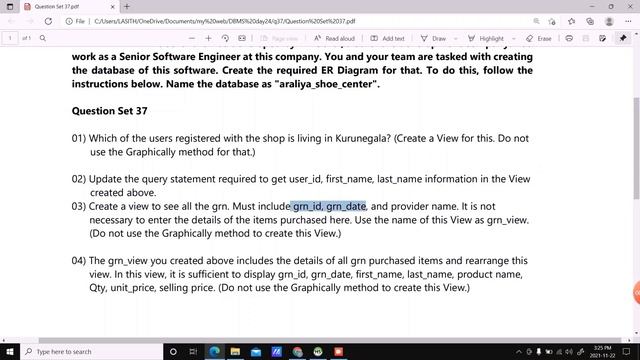Open the clock and date flyout
The height and width of the screenshot is (360, 640).
pos(602,351)
